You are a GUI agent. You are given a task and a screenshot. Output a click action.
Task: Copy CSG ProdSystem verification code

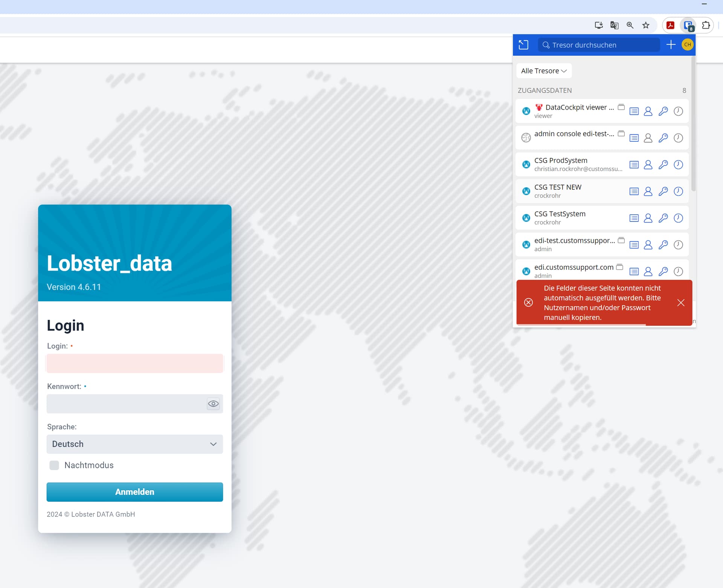tap(678, 165)
